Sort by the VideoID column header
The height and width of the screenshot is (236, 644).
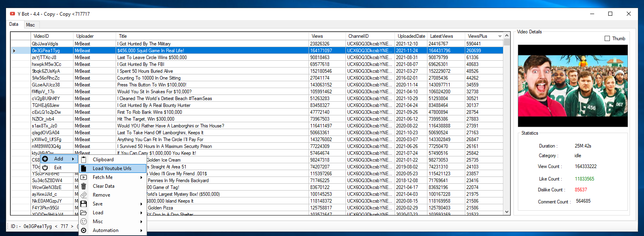click(x=52, y=36)
